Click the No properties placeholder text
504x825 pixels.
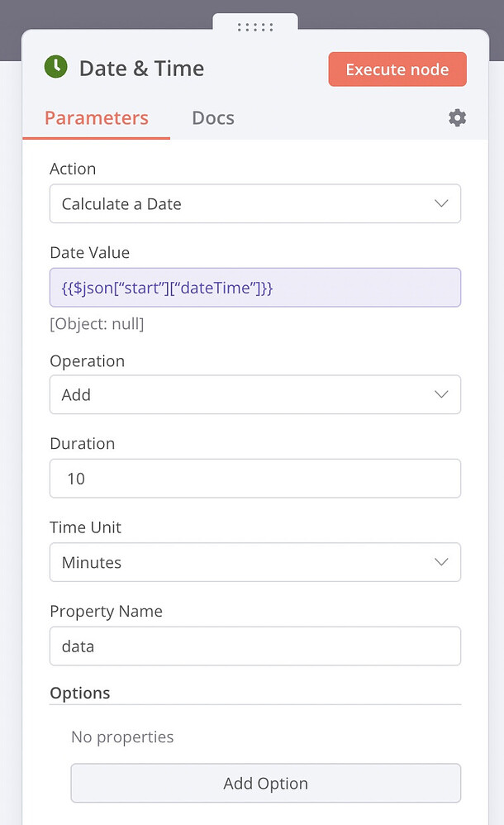[122, 737]
